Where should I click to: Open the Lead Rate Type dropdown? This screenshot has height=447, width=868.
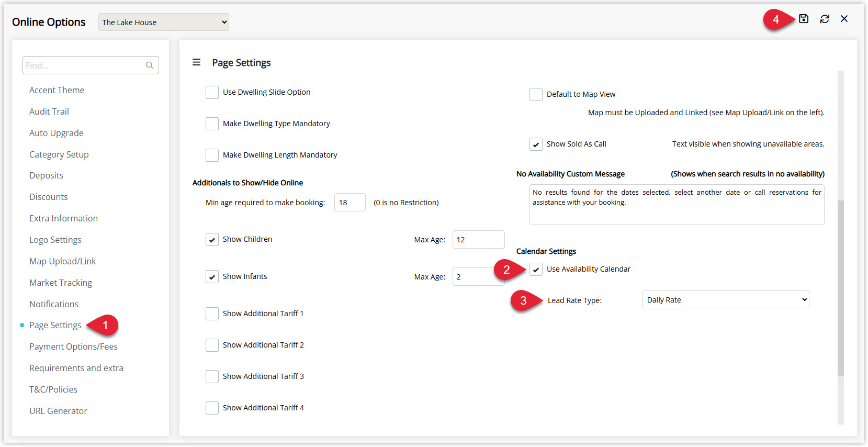(x=725, y=300)
